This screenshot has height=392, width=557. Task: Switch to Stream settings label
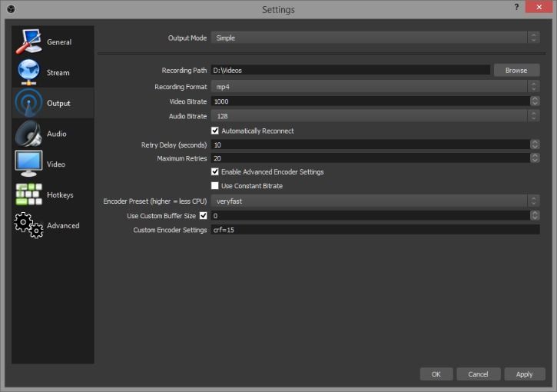pyautogui.click(x=58, y=72)
